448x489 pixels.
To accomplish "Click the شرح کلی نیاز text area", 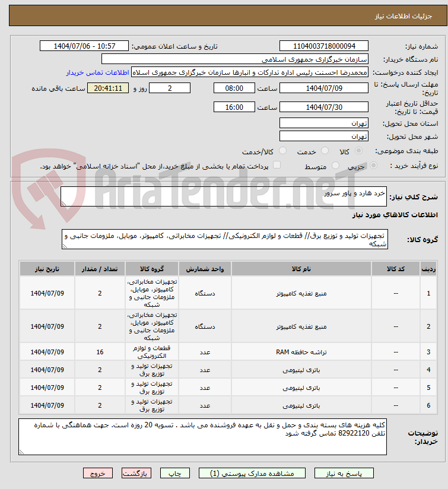I will click(x=224, y=196).
